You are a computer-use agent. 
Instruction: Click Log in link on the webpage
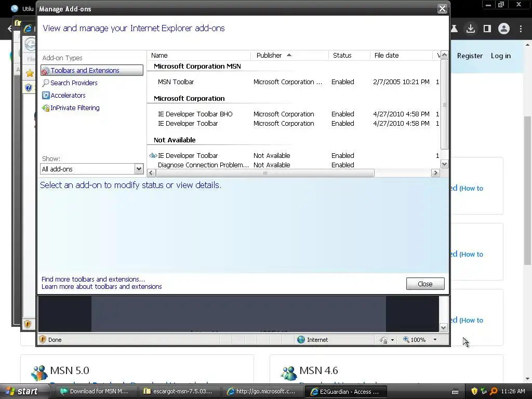(x=500, y=56)
